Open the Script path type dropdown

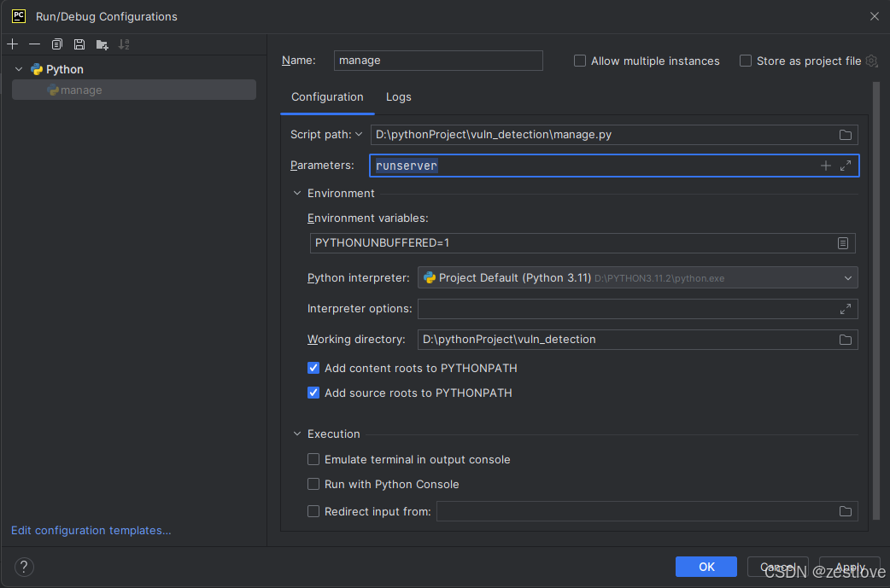(359, 134)
